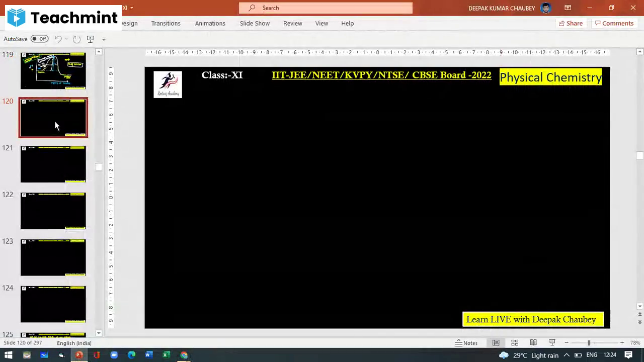Start presentation from Quick Access Toolbar
Viewport: 644px width, 362px height.
[90, 39]
